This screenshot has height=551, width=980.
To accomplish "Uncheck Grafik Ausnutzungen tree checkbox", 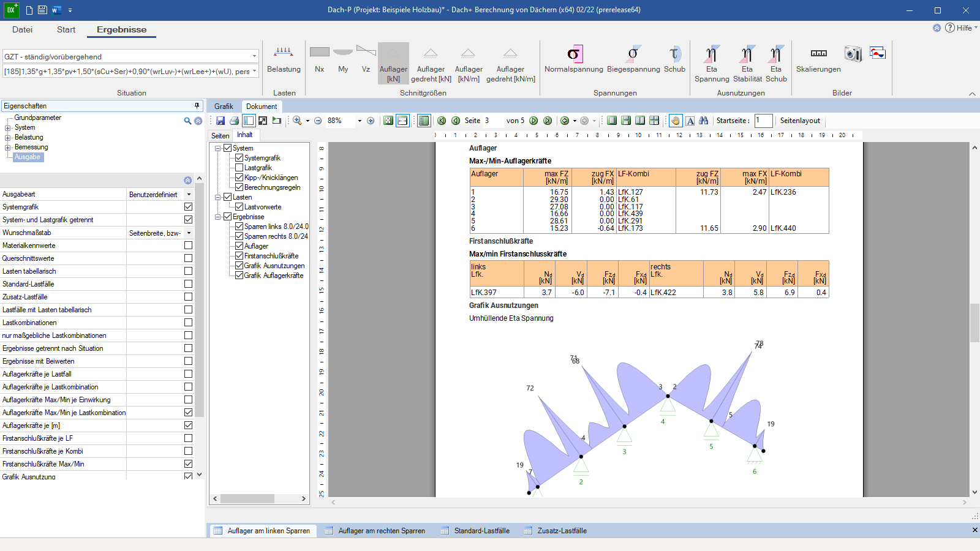I will (x=239, y=266).
